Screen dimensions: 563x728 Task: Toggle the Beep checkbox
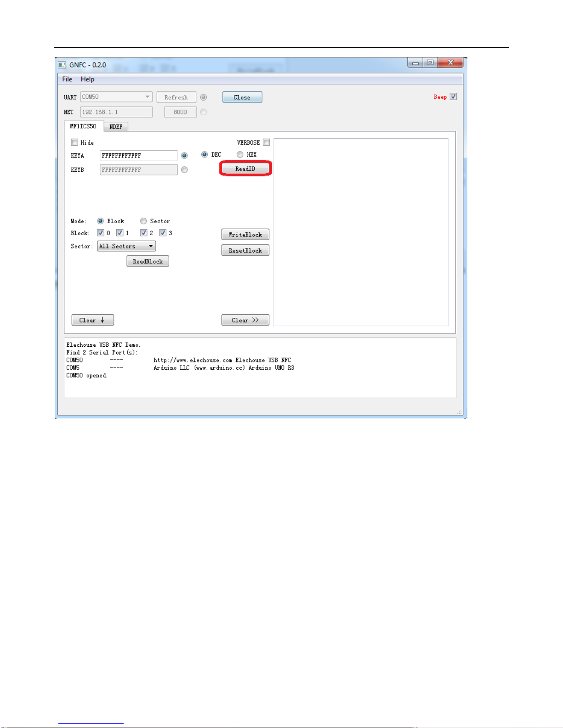[x=453, y=96]
